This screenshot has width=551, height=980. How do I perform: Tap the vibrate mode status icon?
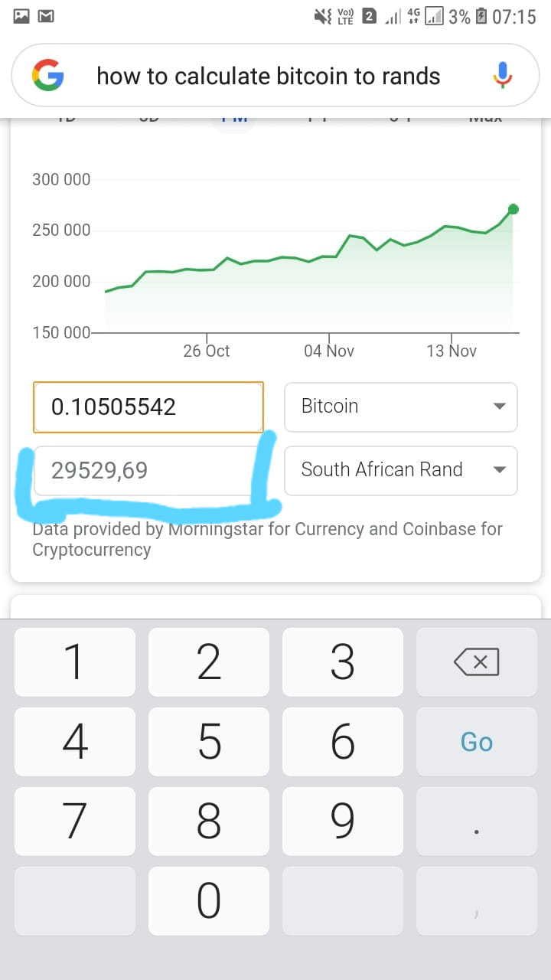pyautogui.click(x=322, y=15)
